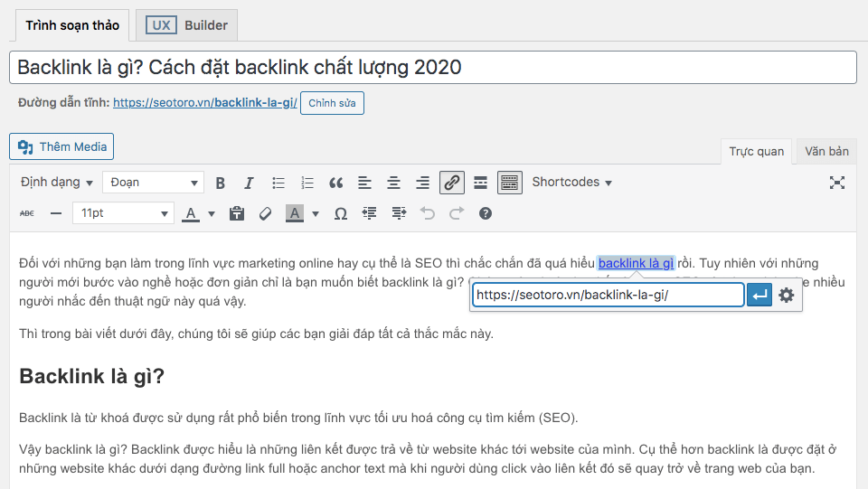Undo the last action
Viewport: 868px width, 489px height.
pyautogui.click(x=428, y=213)
